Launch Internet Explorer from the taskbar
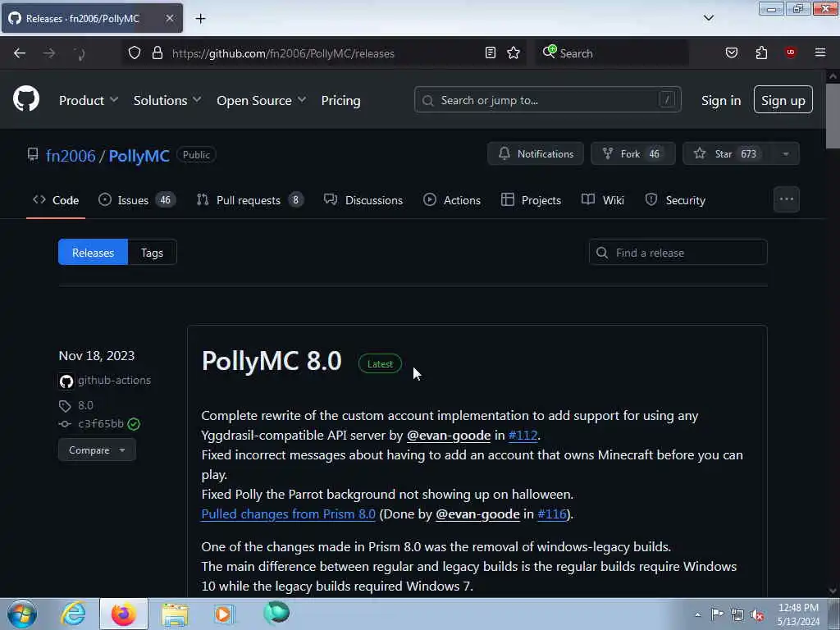The width and height of the screenshot is (840, 630). (73, 614)
